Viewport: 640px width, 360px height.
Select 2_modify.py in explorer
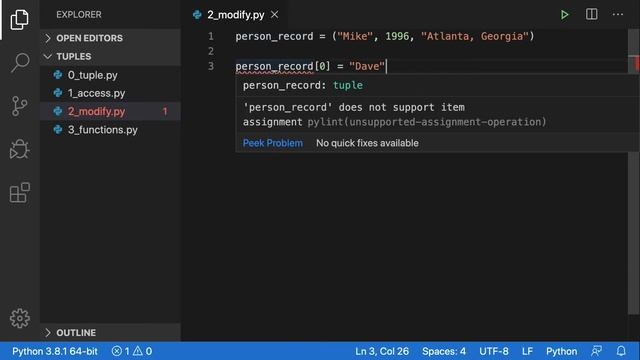(x=110, y=111)
